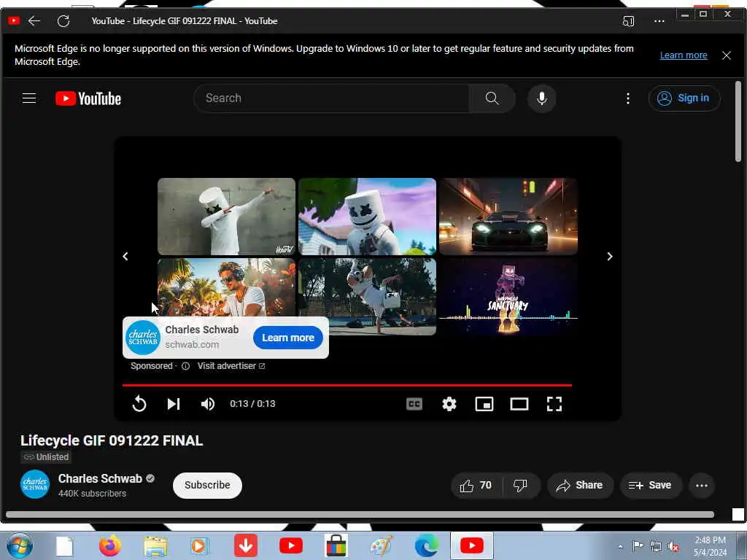Like the video with 70 likes
The height and width of the screenshot is (560, 747).
click(476, 485)
